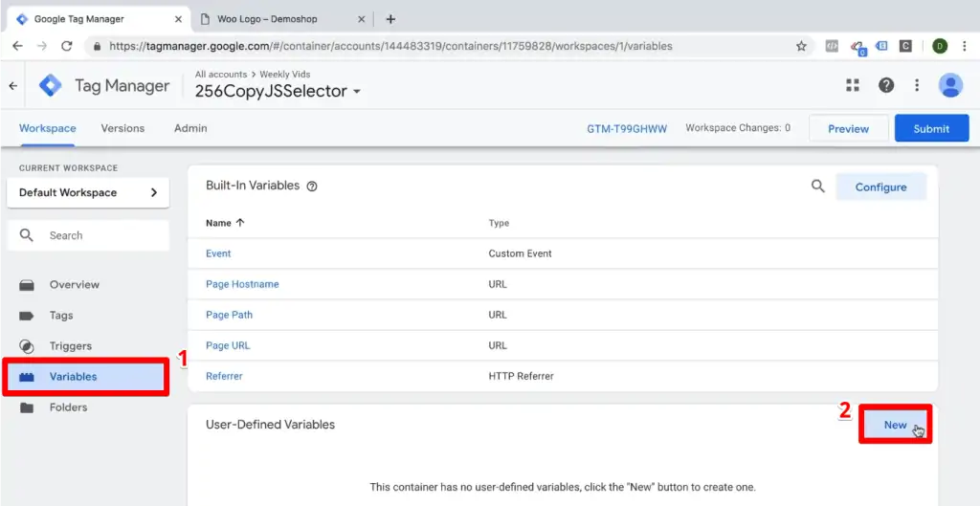The image size is (980, 506).
Task: Click the browser back arrow
Action: point(17,46)
